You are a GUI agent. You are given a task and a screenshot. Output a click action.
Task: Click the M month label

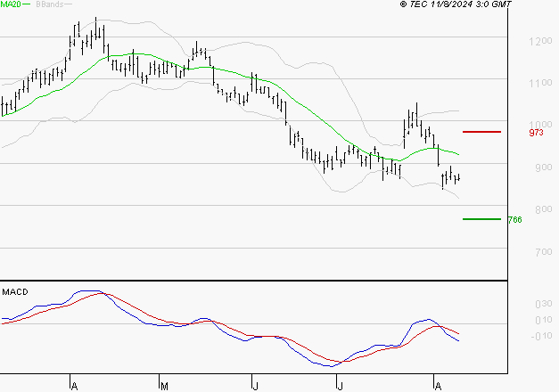164,387
